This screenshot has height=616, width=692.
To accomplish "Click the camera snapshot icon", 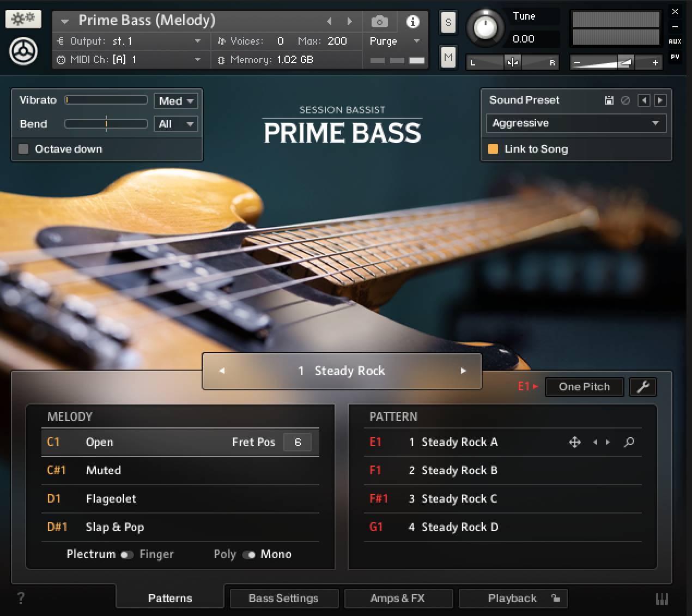I will [379, 22].
